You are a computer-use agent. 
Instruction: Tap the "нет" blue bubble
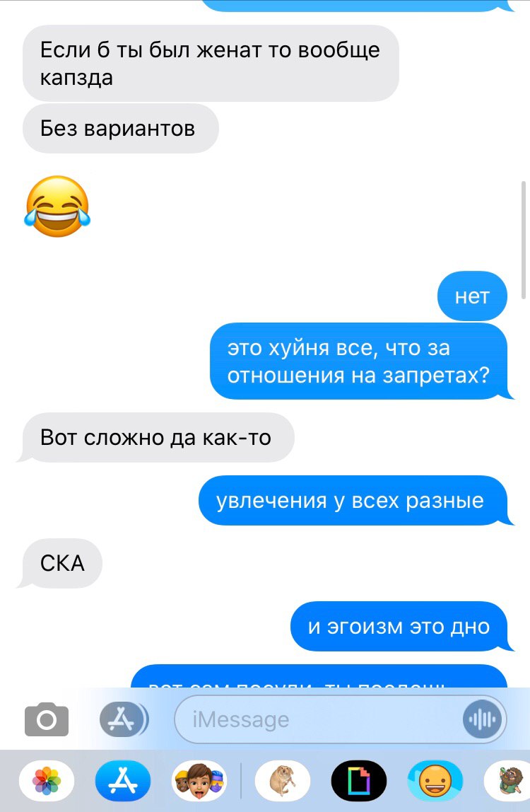tap(472, 296)
